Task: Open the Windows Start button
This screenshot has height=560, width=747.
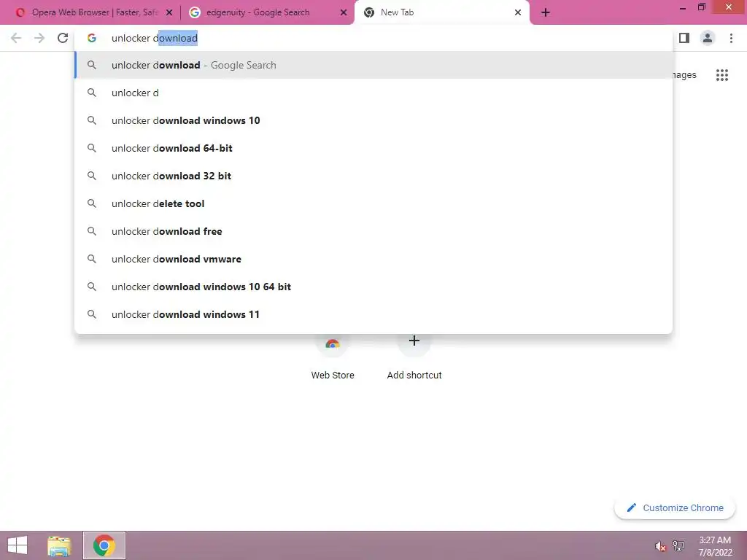Action: [x=18, y=545]
